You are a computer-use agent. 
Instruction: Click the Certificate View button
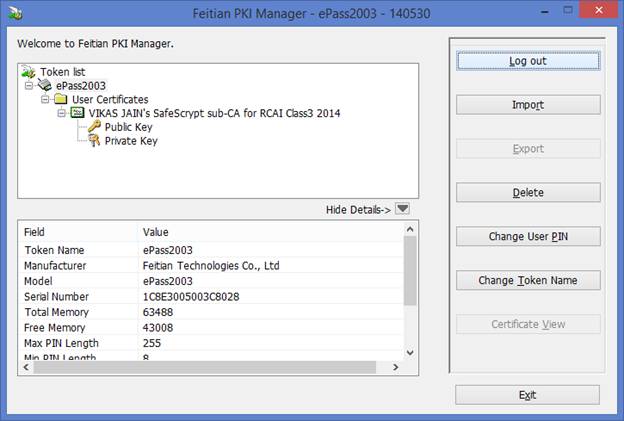pos(528,324)
